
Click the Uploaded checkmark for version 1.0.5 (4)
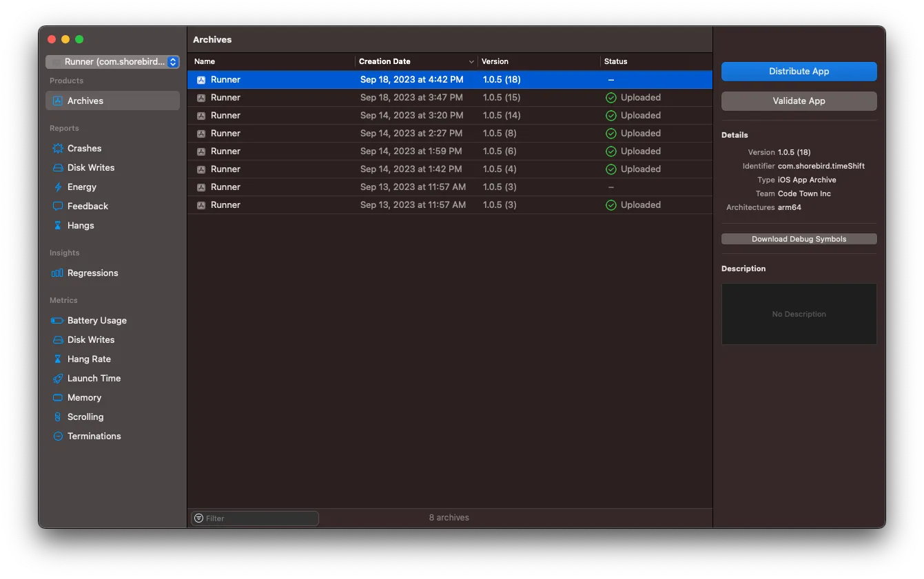[610, 169]
